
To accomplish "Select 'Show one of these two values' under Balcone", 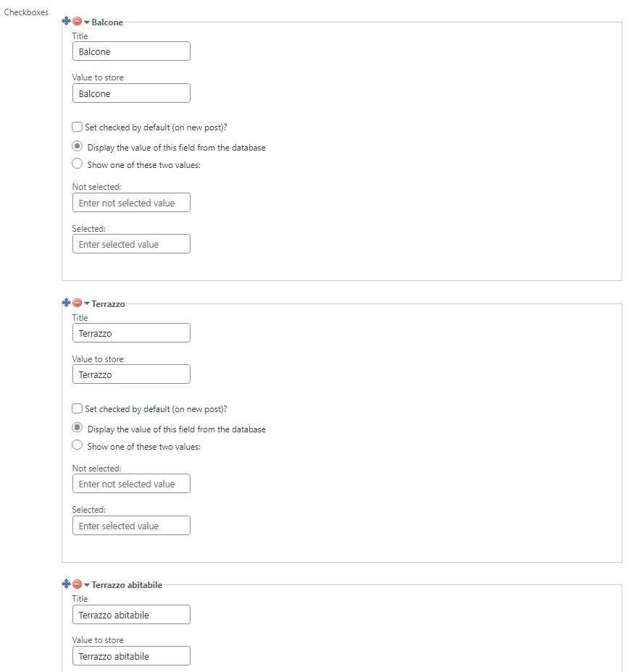I will coord(78,164).
